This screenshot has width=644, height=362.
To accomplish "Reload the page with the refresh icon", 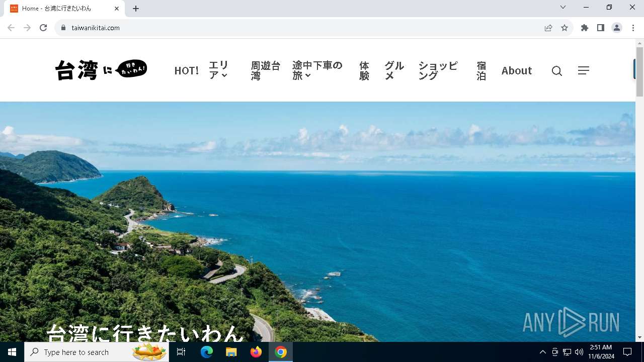I will 43,28.
